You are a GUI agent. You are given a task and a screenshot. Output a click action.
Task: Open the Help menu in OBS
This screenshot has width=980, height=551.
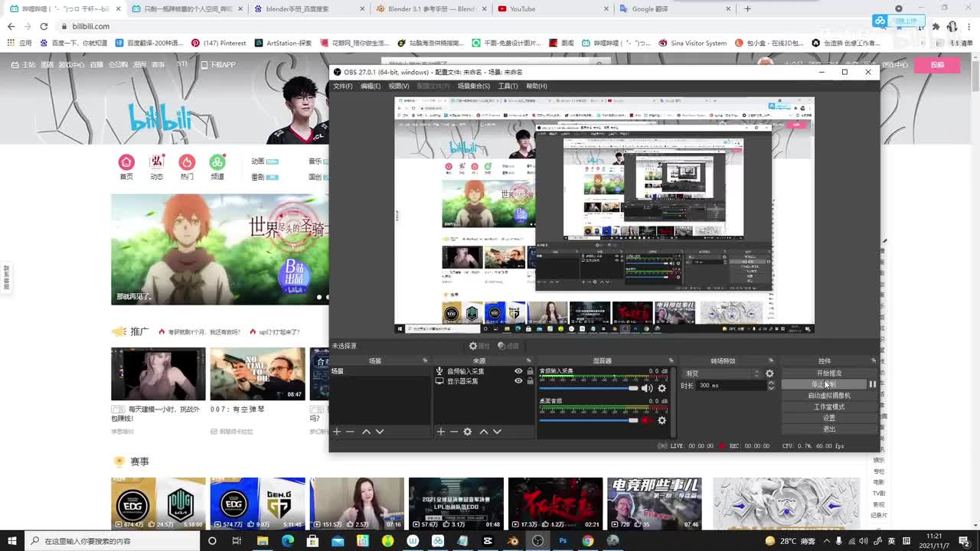(536, 86)
